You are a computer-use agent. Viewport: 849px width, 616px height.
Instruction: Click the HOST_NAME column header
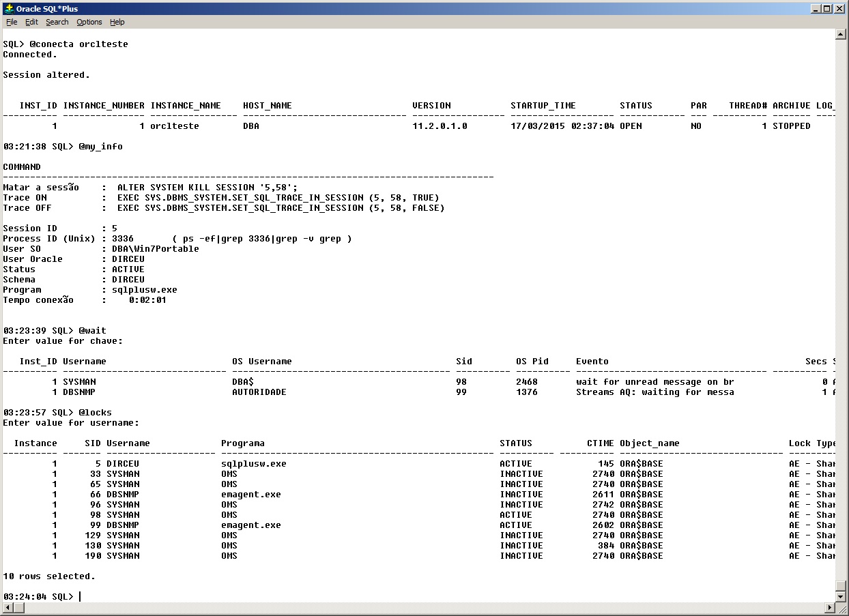(x=268, y=106)
